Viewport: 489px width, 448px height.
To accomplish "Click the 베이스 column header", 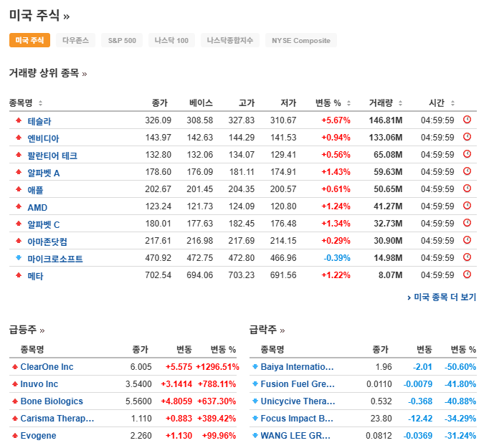I will 201,103.
